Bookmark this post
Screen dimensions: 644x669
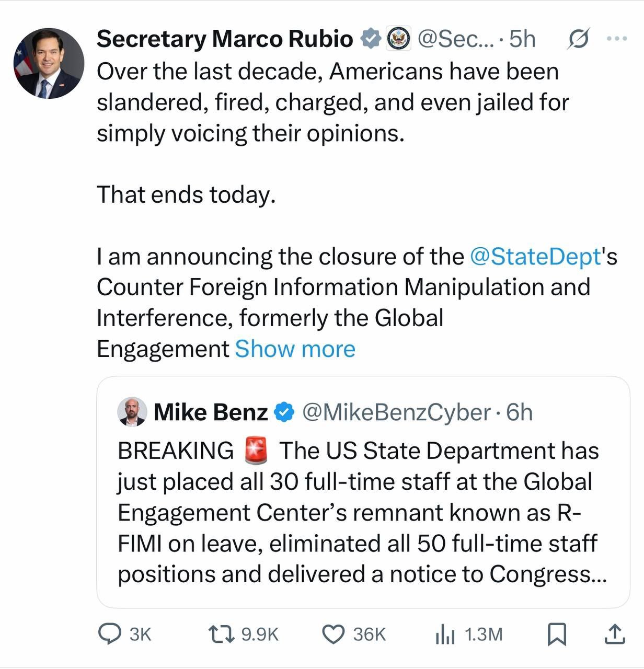tap(557, 635)
